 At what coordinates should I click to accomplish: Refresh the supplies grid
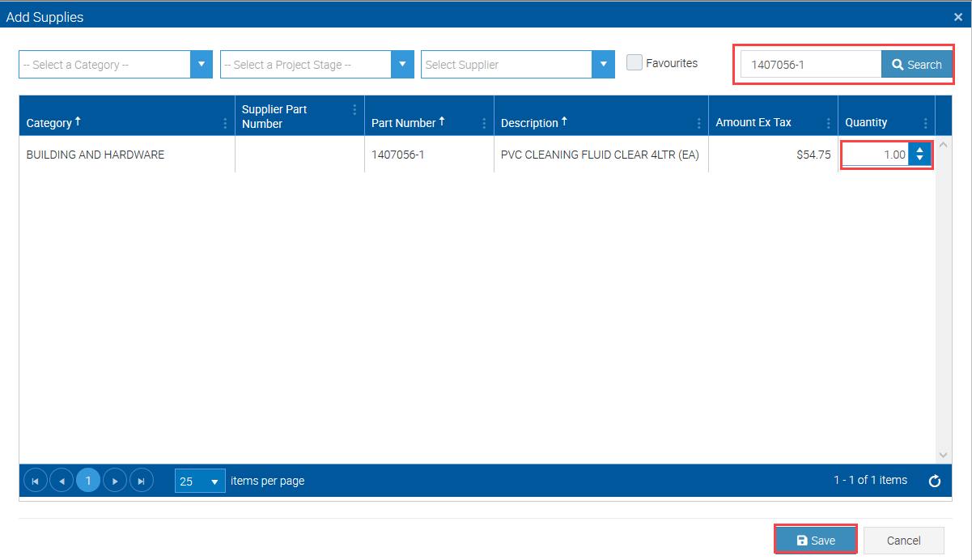tap(935, 481)
